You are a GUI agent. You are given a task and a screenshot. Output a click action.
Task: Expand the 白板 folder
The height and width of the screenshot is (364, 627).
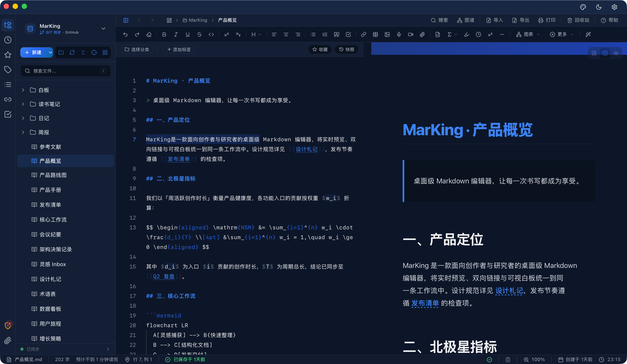coord(23,90)
